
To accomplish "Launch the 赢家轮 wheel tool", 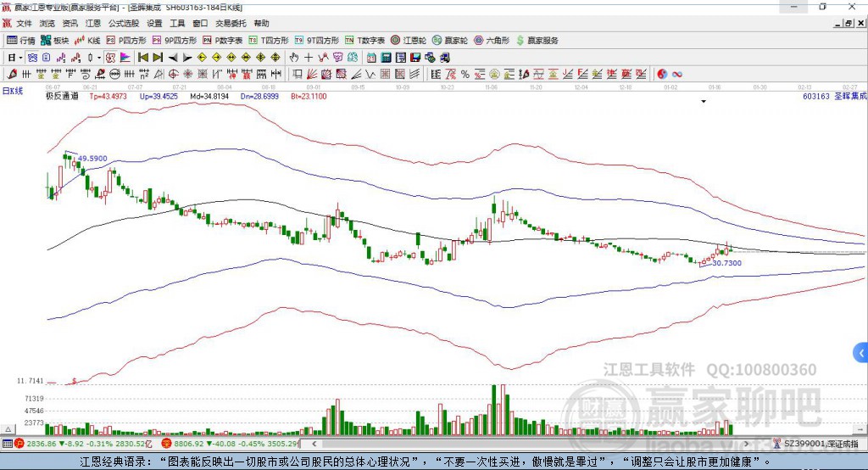I will click(x=449, y=41).
